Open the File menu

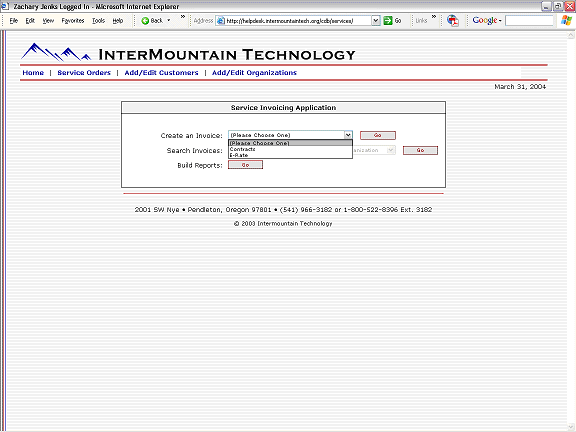tap(14, 21)
